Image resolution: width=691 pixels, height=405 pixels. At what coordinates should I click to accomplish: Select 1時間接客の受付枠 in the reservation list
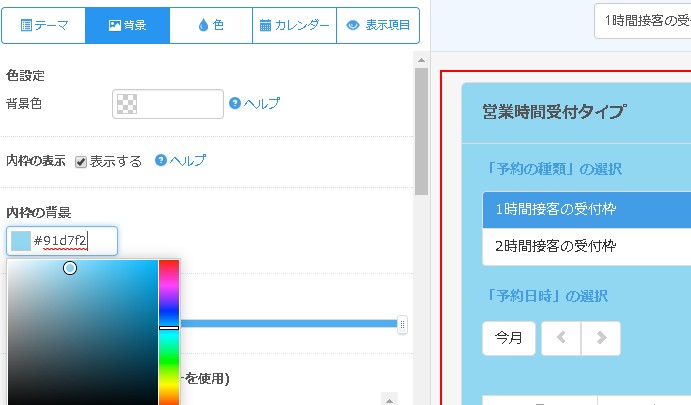[x=587, y=209]
